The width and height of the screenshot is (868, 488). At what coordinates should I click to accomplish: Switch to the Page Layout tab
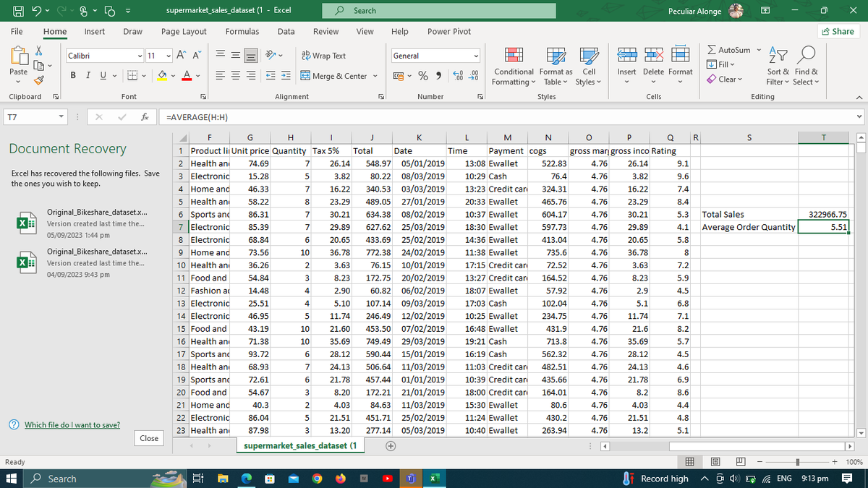point(184,31)
